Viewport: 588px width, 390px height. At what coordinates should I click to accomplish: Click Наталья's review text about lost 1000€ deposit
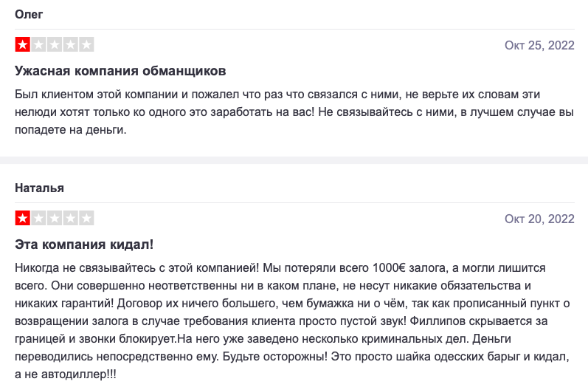pyautogui.click(x=292, y=321)
